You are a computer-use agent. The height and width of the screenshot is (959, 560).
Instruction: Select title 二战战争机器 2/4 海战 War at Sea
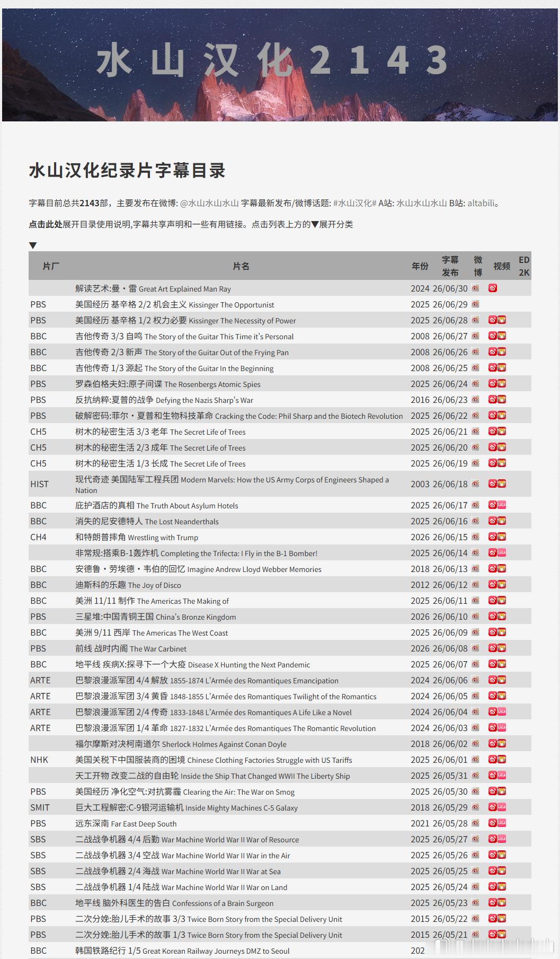pos(178,871)
